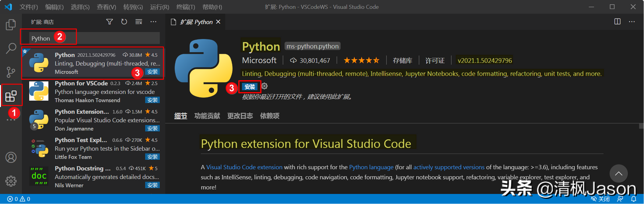Image resolution: width=644 pixels, height=204 pixels.
Task: Click the additional views ellipsis in activity bar
Action: 11,120
